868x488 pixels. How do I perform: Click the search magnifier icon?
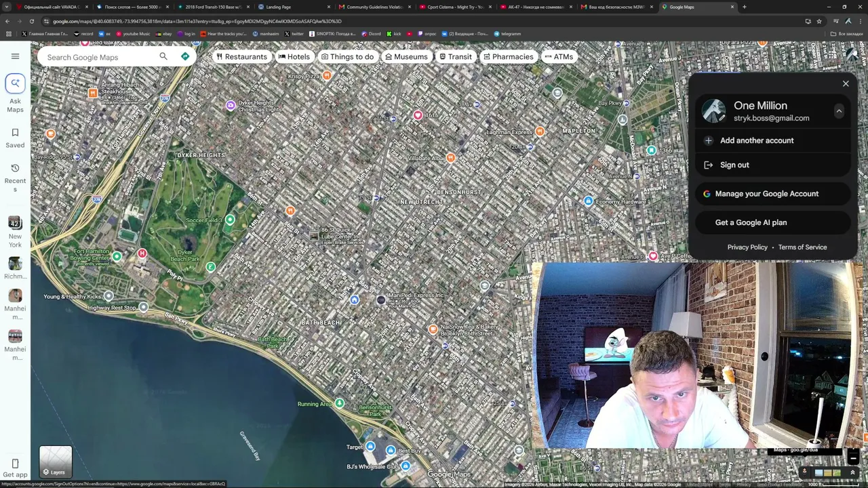pyautogui.click(x=163, y=56)
